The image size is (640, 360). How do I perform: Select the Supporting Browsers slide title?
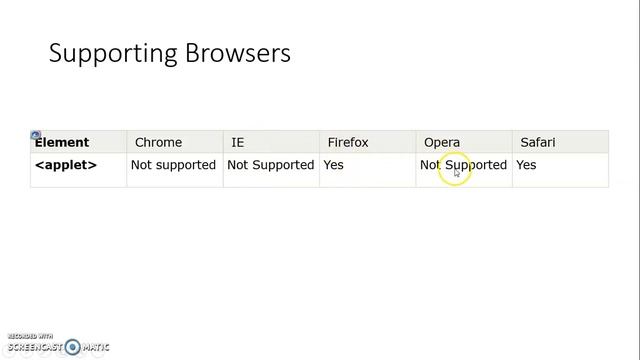click(169, 53)
